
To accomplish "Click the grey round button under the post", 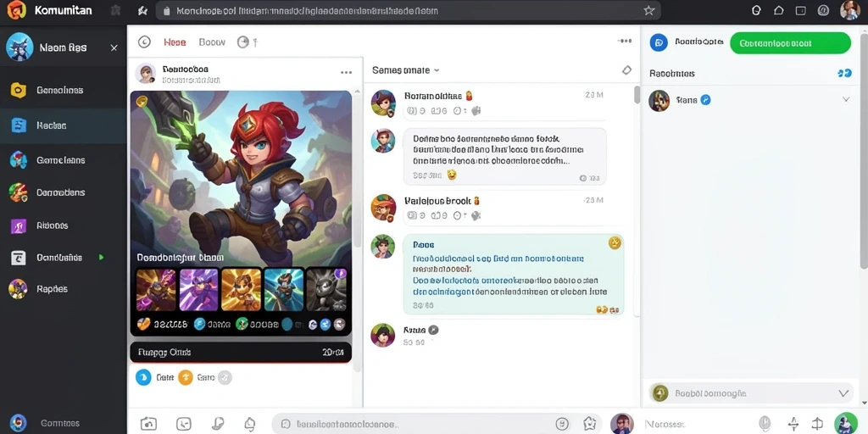I will 224,377.
